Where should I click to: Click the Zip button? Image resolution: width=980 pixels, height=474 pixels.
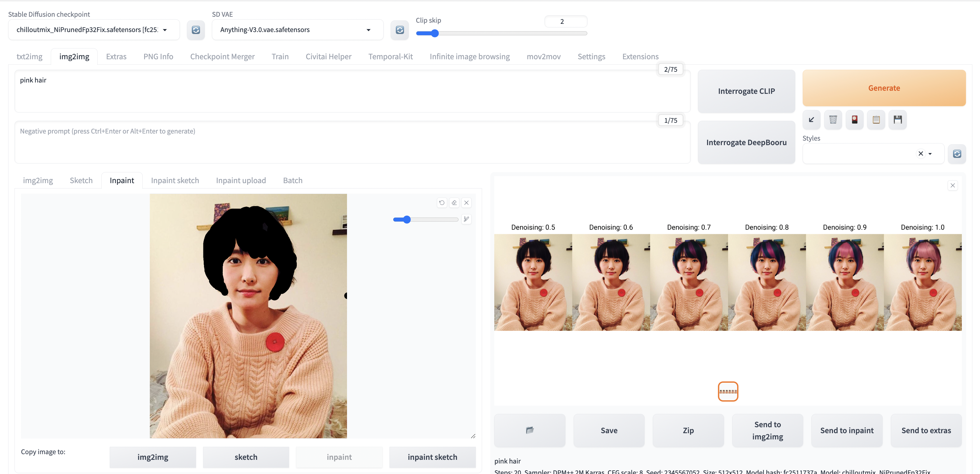[688, 430]
